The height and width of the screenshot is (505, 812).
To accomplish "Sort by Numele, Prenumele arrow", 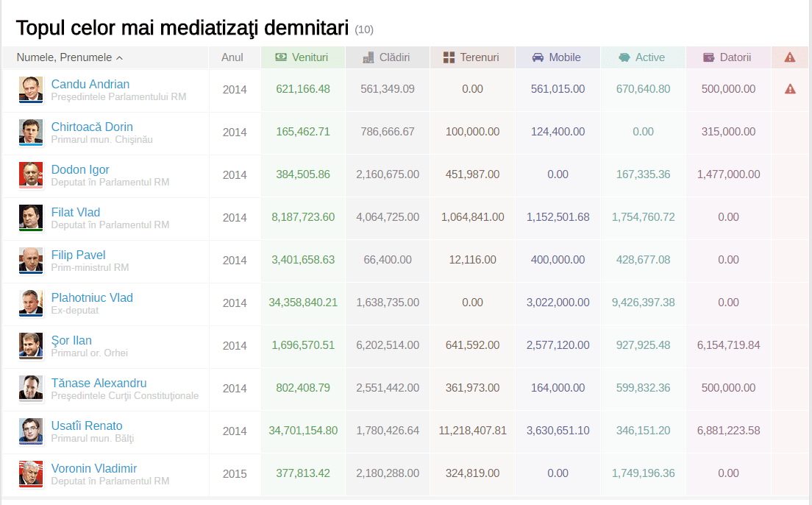I will [120, 57].
